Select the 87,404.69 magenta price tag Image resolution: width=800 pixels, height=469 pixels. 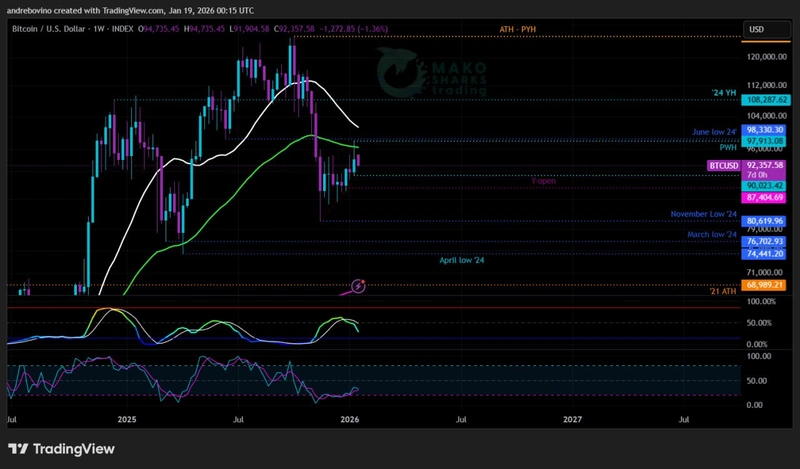766,198
